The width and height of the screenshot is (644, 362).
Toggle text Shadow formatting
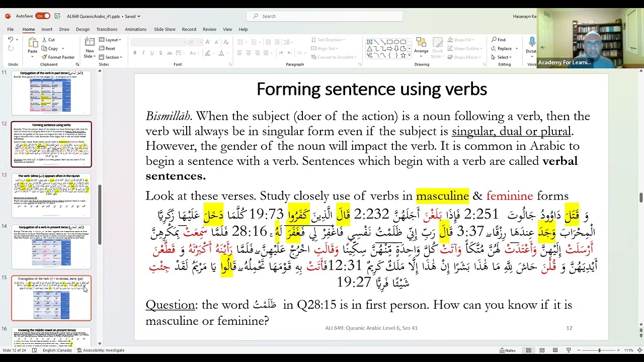tap(160, 53)
